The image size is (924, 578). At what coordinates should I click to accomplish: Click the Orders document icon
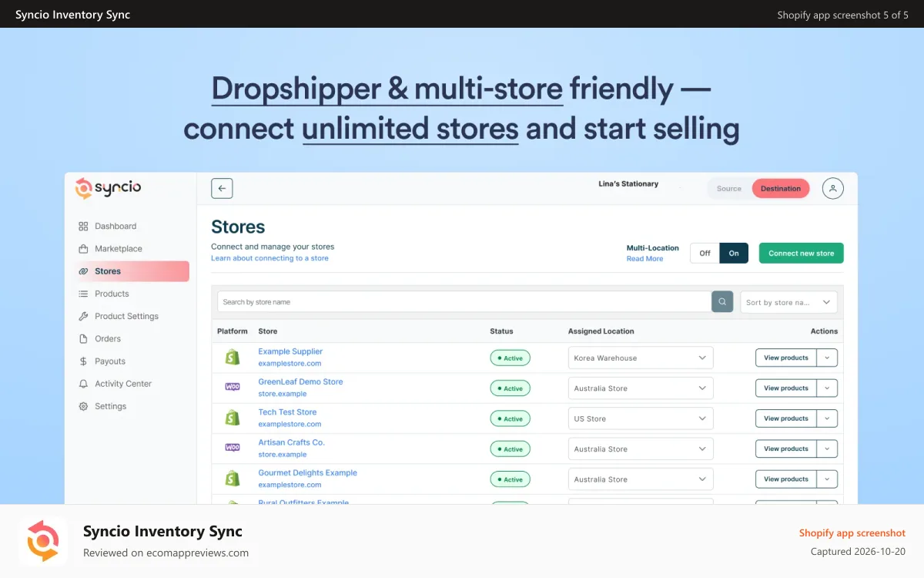coord(83,338)
